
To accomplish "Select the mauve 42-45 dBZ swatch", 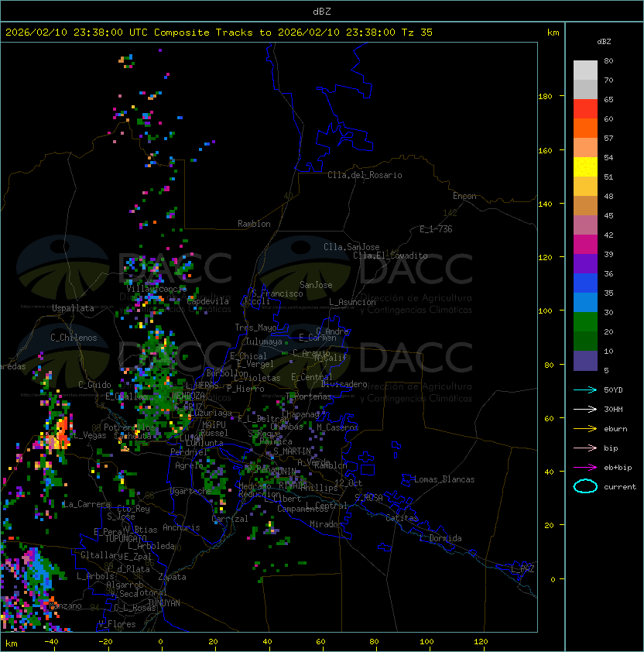I will (x=585, y=225).
